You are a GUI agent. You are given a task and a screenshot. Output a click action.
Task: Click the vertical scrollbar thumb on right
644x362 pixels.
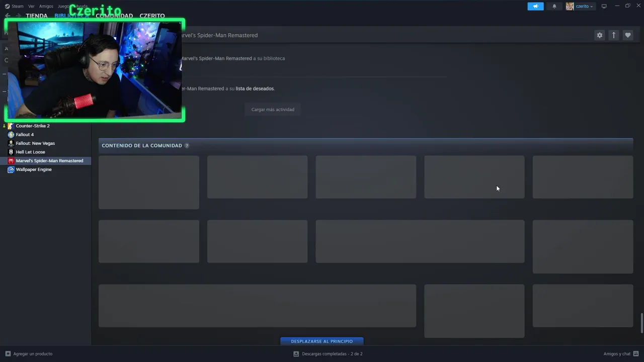pyautogui.click(x=641, y=323)
